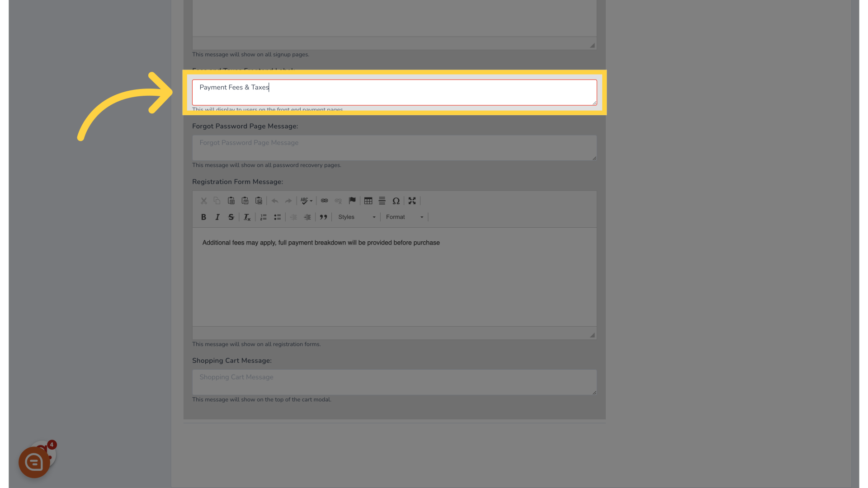Open the chat support widget
The image size is (868, 488).
click(x=33, y=462)
